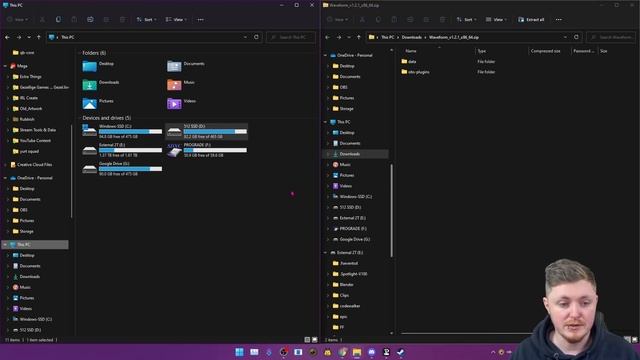Select the Google Drive (G:) drive icon
This screenshot has height=360, width=640.
coord(89,169)
